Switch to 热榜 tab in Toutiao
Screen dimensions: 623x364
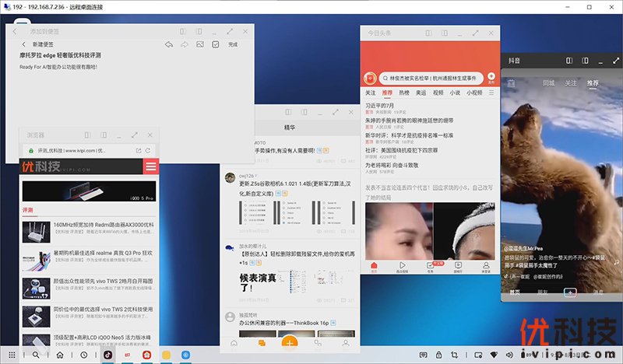tap(404, 93)
